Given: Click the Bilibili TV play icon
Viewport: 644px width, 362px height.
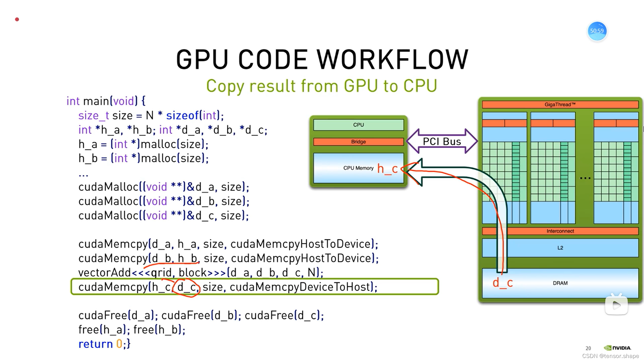Looking at the screenshot, I should pyautogui.click(x=616, y=304).
